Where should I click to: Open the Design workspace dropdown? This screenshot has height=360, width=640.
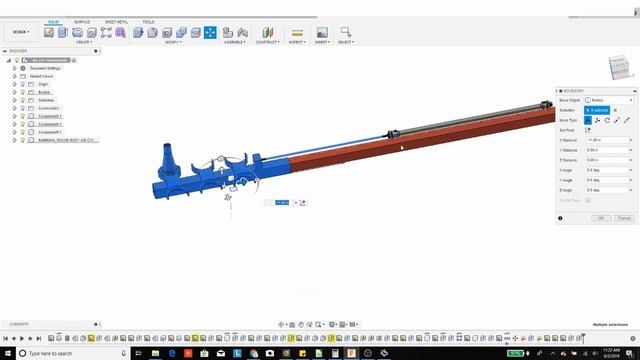click(x=21, y=32)
